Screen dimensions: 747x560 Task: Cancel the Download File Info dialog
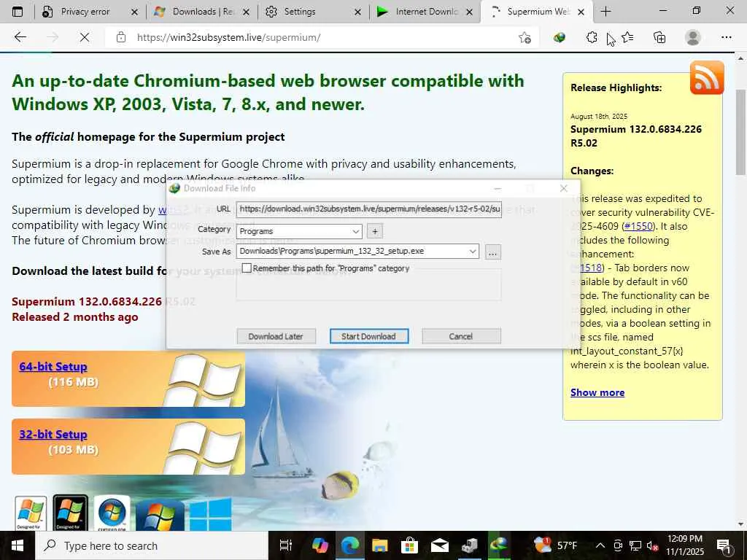pyautogui.click(x=461, y=336)
